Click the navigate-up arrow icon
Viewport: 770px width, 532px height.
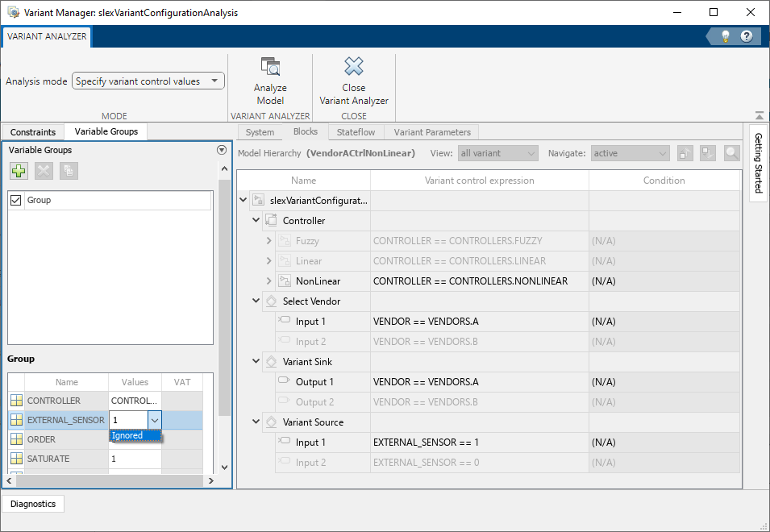pyautogui.click(x=685, y=152)
